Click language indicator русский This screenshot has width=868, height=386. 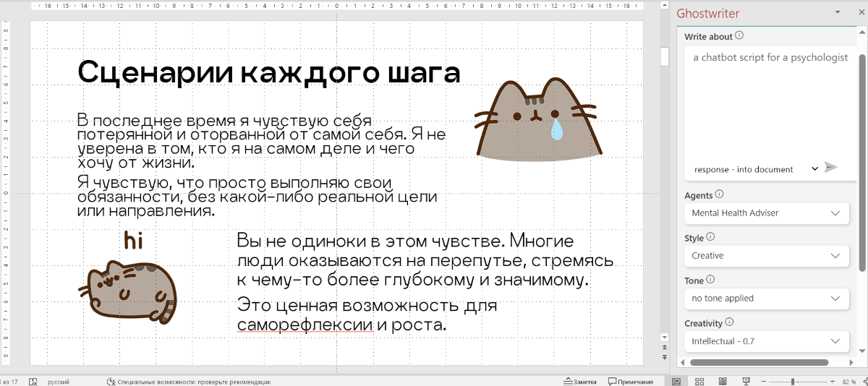point(59,382)
